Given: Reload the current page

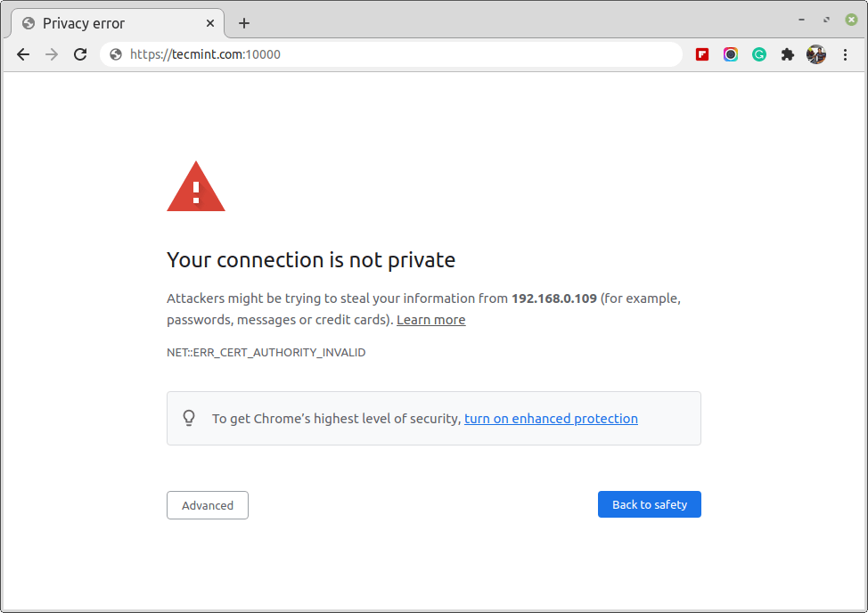Looking at the screenshot, I should point(80,54).
